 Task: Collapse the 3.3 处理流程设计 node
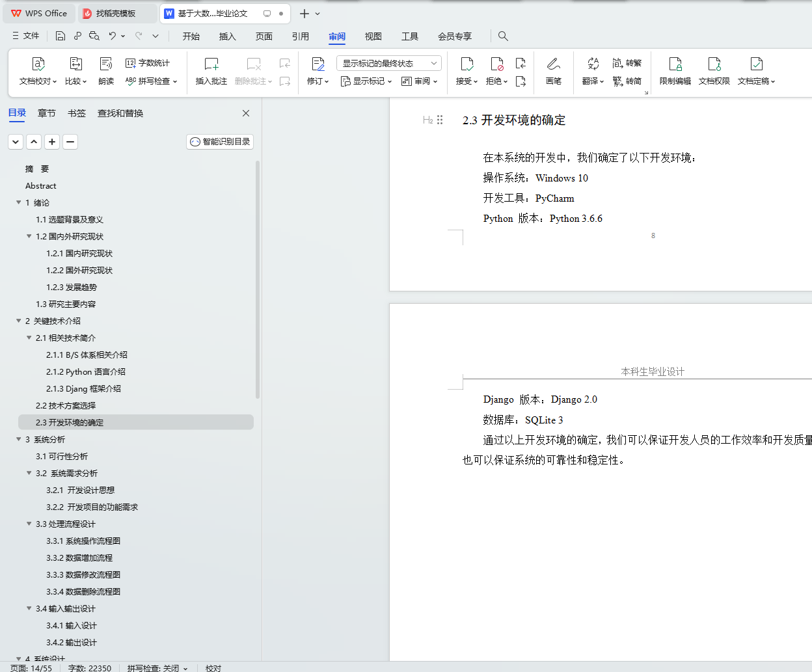tap(29, 524)
